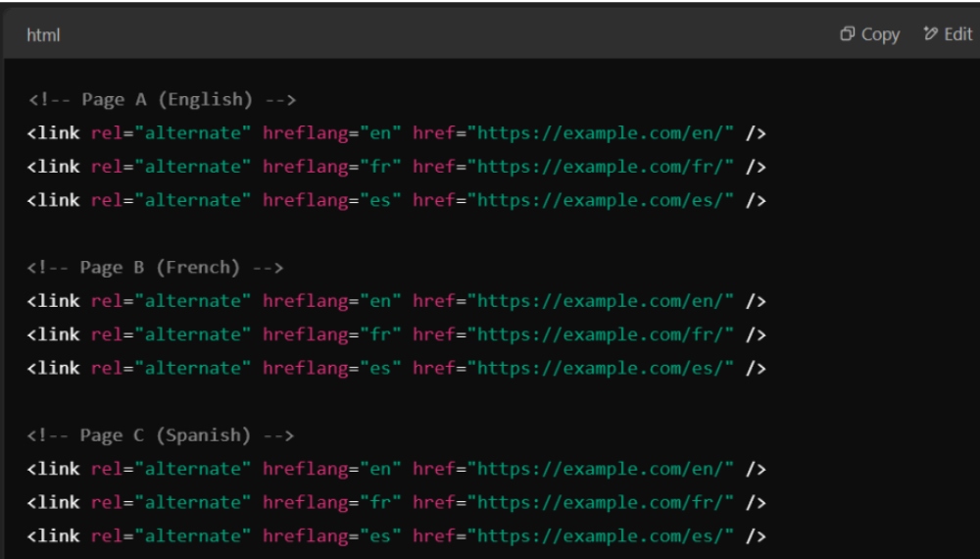The image size is (980, 559).
Task: Click the hreflang="en" line under Page B
Action: 396,301
